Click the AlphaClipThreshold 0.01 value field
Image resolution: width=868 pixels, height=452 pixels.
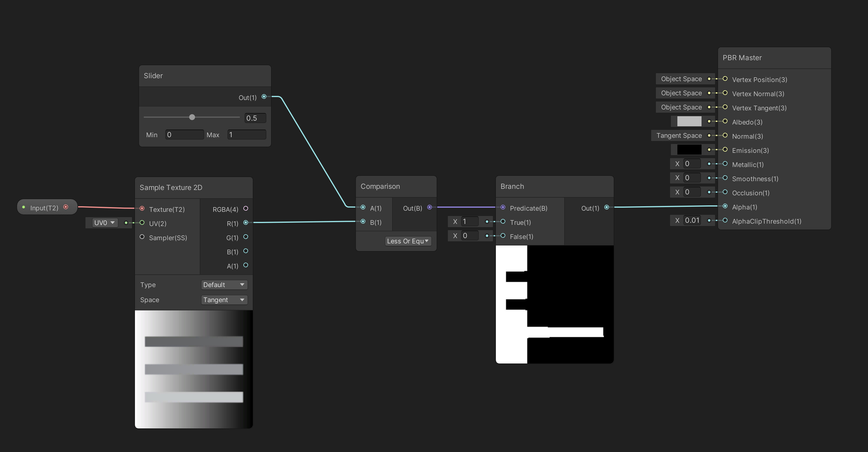click(x=692, y=220)
